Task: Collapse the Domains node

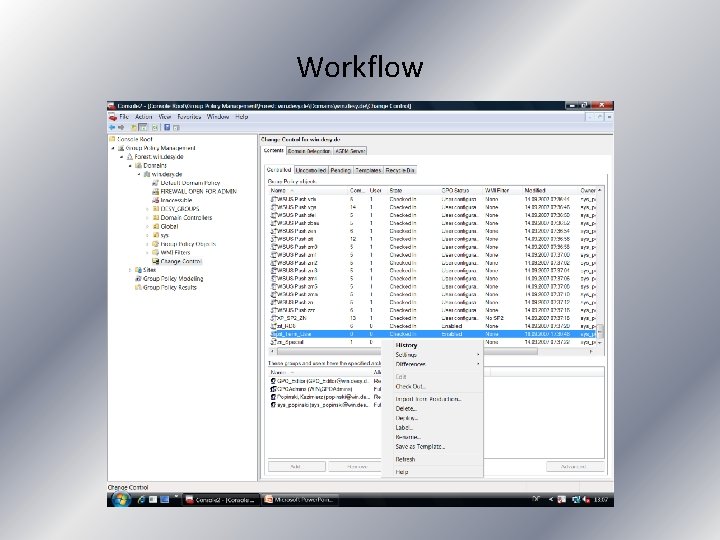Action: (130, 166)
